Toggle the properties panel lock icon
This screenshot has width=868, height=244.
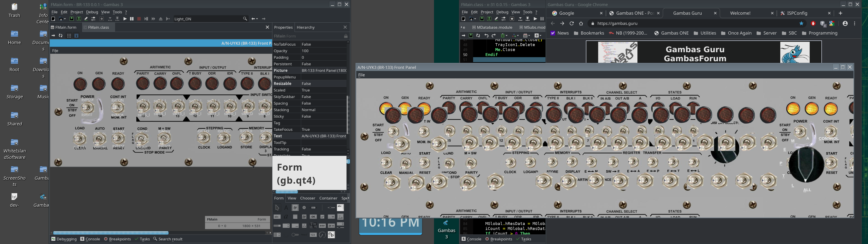(x=346, y=36)
